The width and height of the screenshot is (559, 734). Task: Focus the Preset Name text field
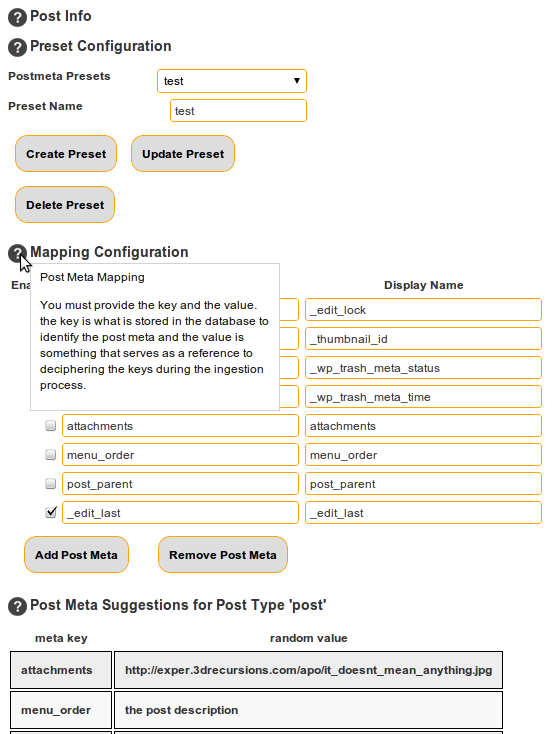(238, 110)
